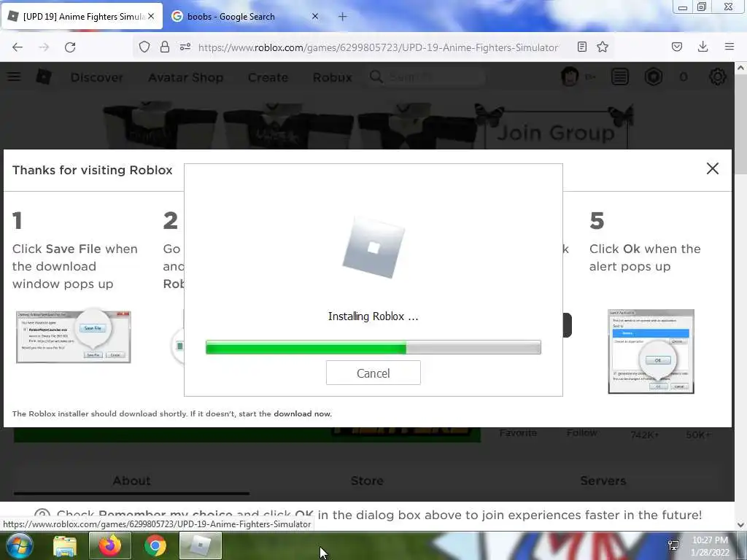Viewport: 747px width, 560px height.
Task: Open the Create menu item
Action: [268, 77]
